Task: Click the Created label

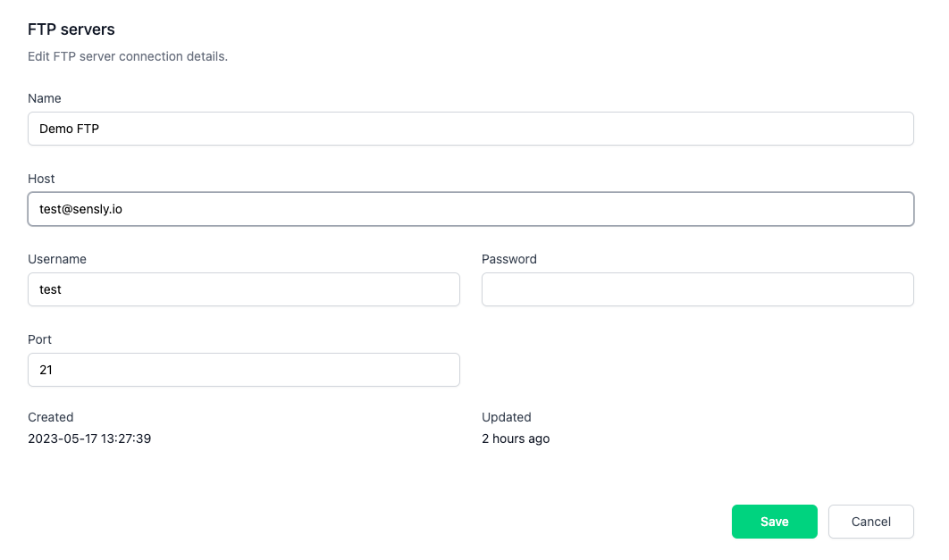Action: point(51,417)
